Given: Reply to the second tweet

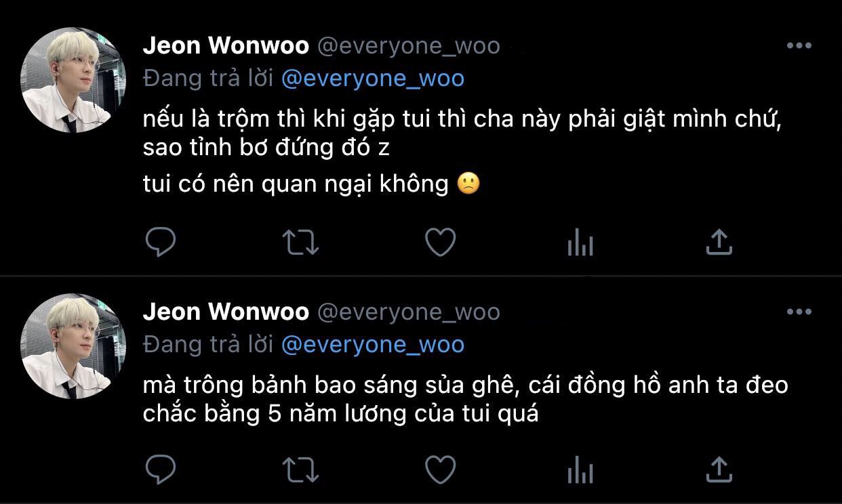Looking at the screenshot, I should point(161,469).
